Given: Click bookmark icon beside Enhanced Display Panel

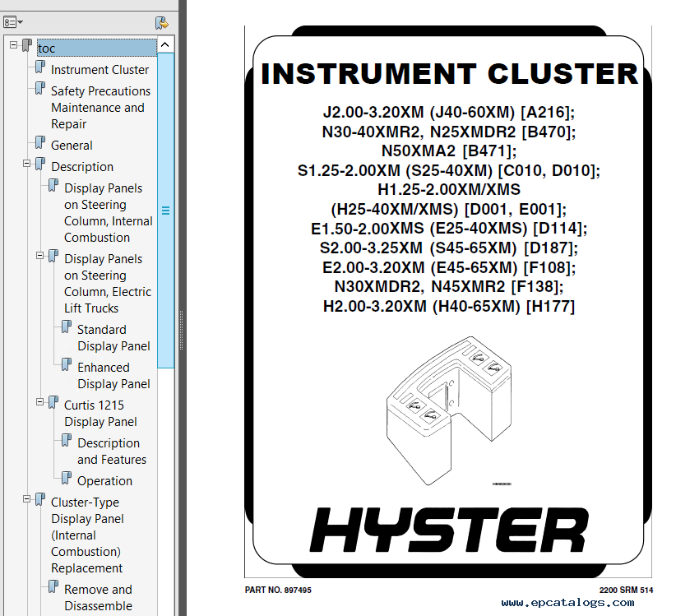Looking at the screenshot, I should [67, 364].
